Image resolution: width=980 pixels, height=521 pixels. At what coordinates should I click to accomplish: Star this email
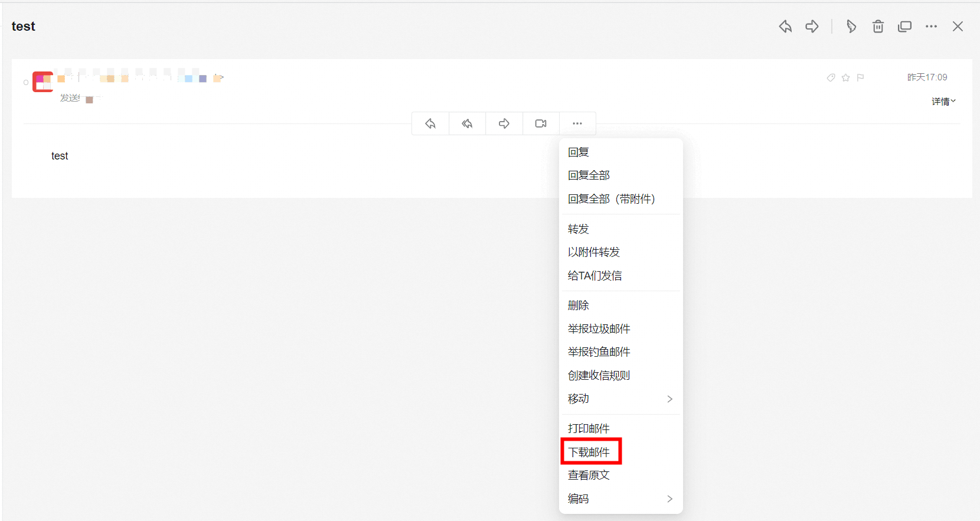[845, 77]
